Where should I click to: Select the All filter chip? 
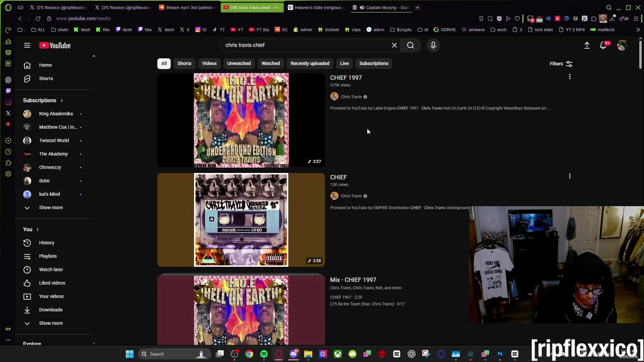pos(164,63)
